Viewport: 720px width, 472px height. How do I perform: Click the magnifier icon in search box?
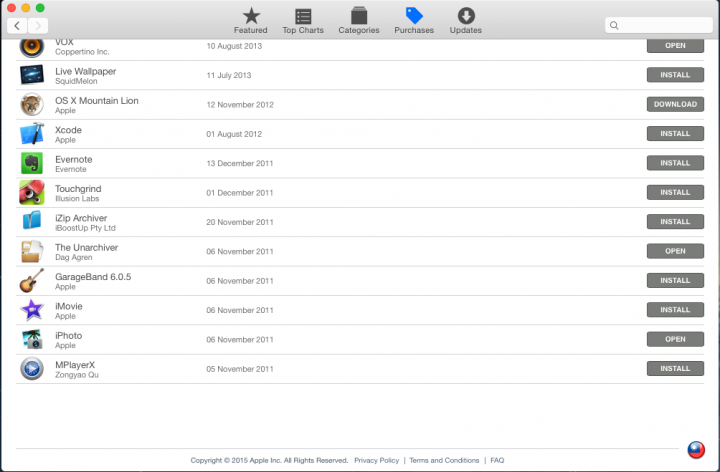pyautogui.click(x=614, y=26)
